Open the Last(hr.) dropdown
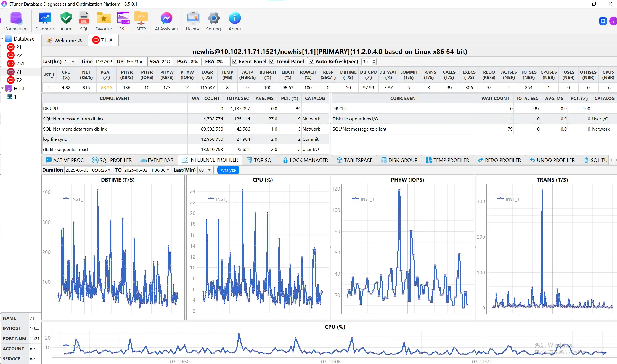Image resolution: width=617 pixels, height=364 pixels. coord(73,62)
